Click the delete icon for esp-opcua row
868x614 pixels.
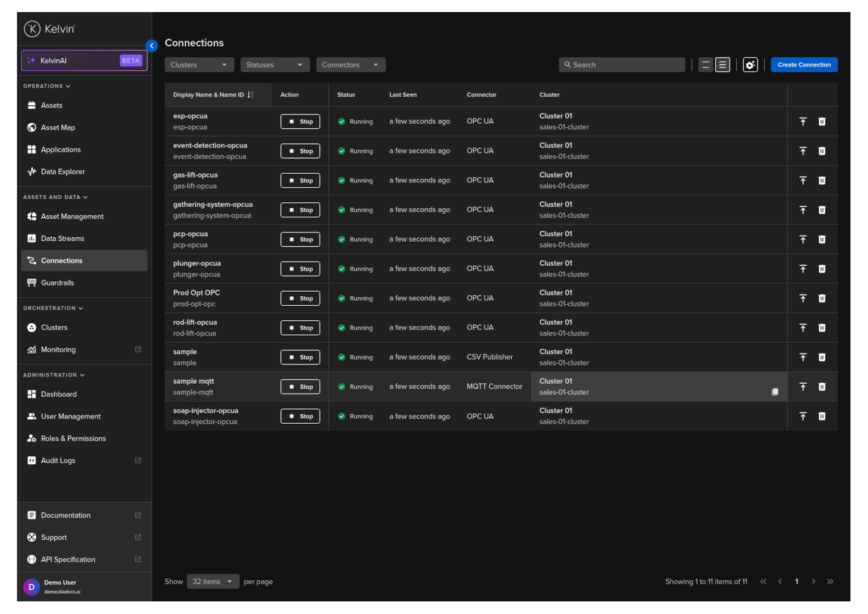[821, 122]
